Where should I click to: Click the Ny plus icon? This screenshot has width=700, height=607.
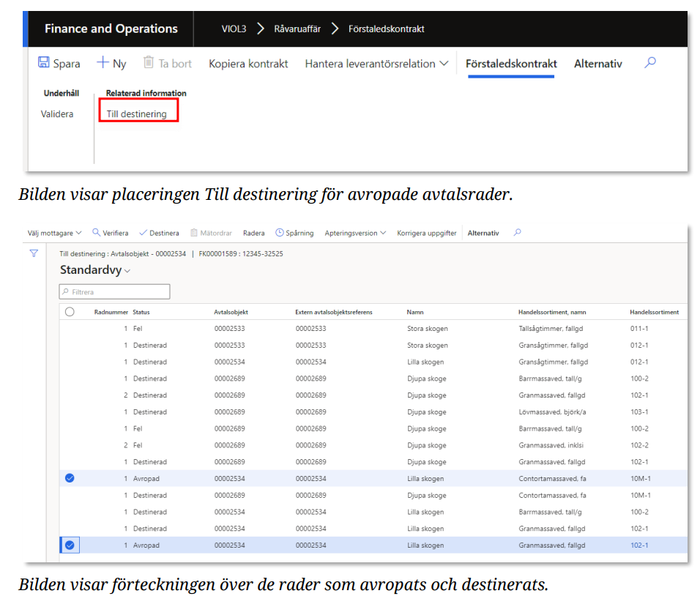pos(103,63)
